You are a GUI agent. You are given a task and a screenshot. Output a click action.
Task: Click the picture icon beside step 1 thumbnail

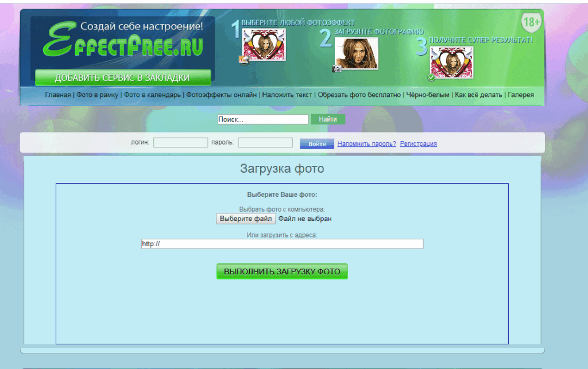(244, 59)
